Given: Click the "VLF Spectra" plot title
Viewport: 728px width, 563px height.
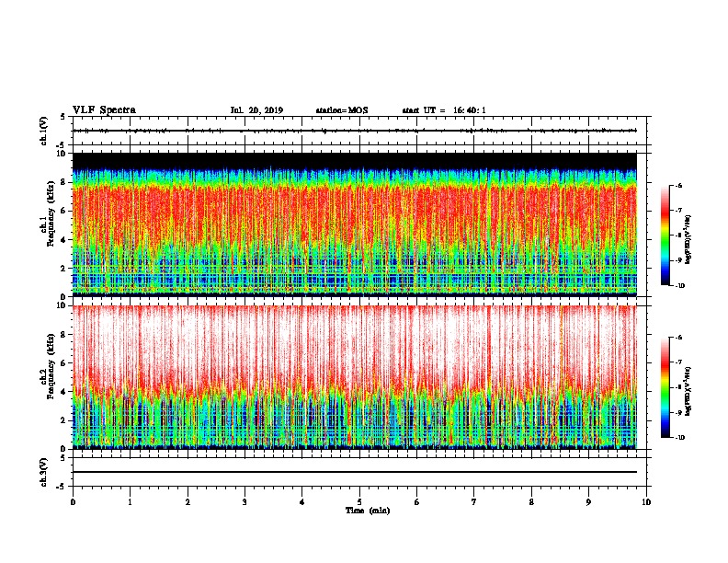Looking at the screenshot, I should (x=104, y=110).
